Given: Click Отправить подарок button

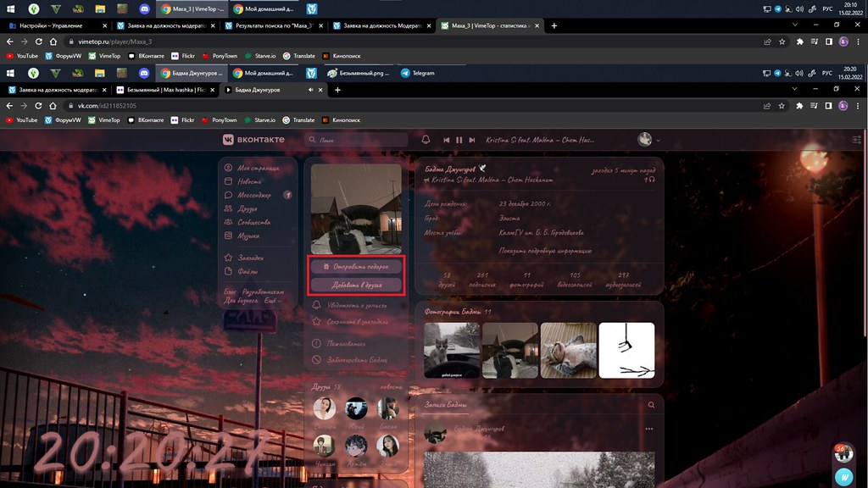Looking at the screenshot, I should click(x=356, y=266).
